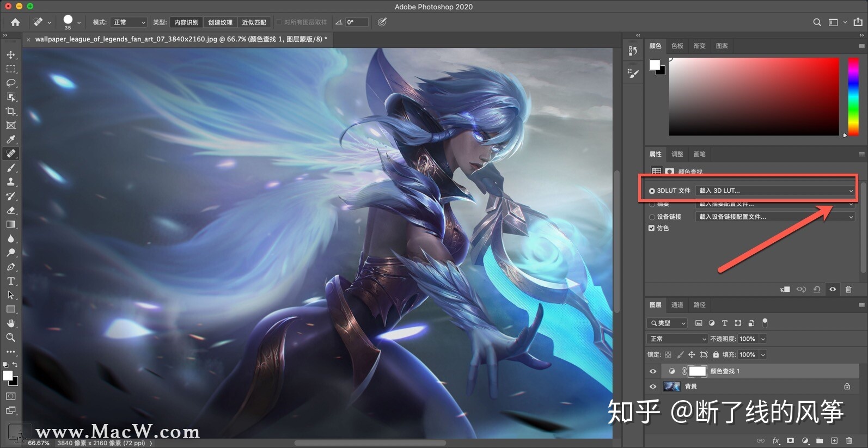Open the 不透明度 slider dropdown arrow
The height and width of the screenshot is (448, 868).
(763, 339)
